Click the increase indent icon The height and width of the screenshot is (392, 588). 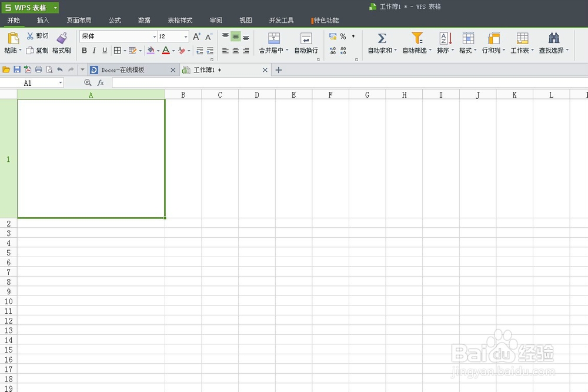pyautogui.click(x=210, y=50)
